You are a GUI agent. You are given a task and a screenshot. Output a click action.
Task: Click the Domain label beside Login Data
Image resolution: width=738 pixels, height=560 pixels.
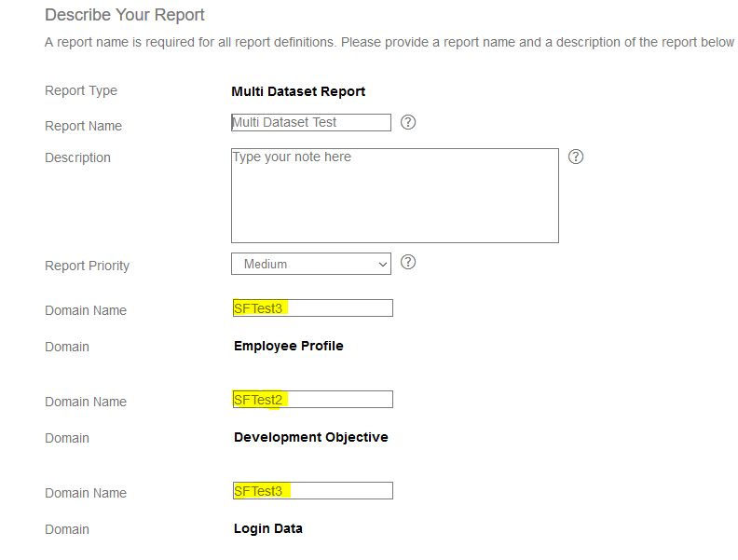click(67, 529)
